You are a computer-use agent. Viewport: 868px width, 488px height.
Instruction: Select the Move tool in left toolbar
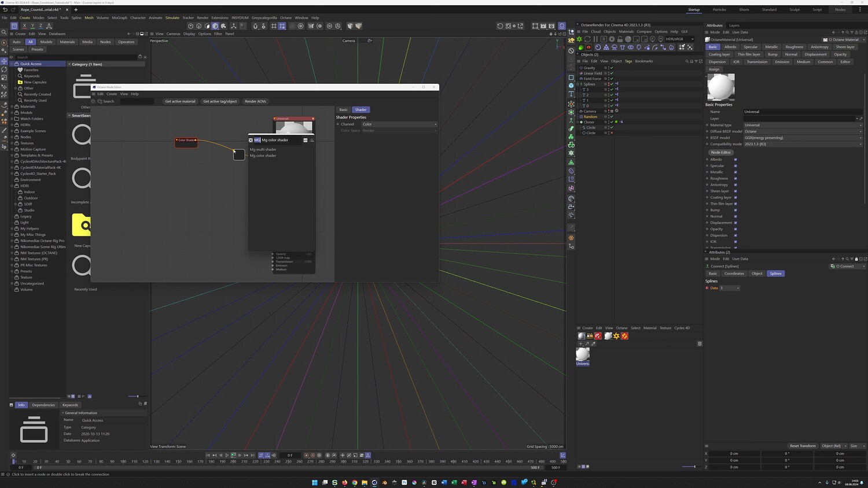pyautogui.click(x=4, y=61)
